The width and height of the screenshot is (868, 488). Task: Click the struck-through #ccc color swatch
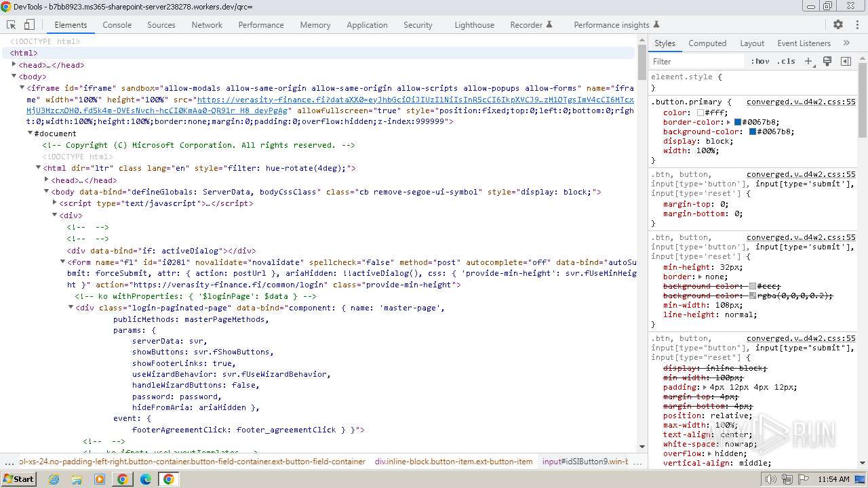pyautogui.click(x=752, y=286)
